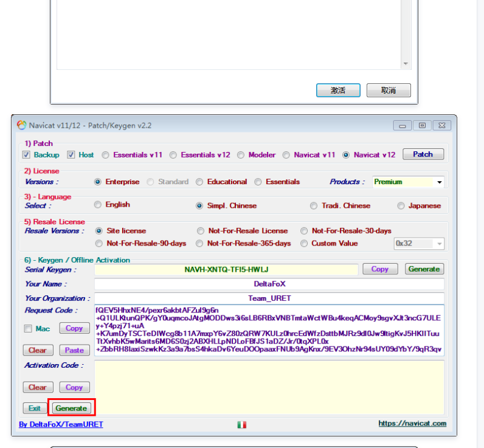Clear the Activation Code field
484x448 pixels.
[38, 387]
